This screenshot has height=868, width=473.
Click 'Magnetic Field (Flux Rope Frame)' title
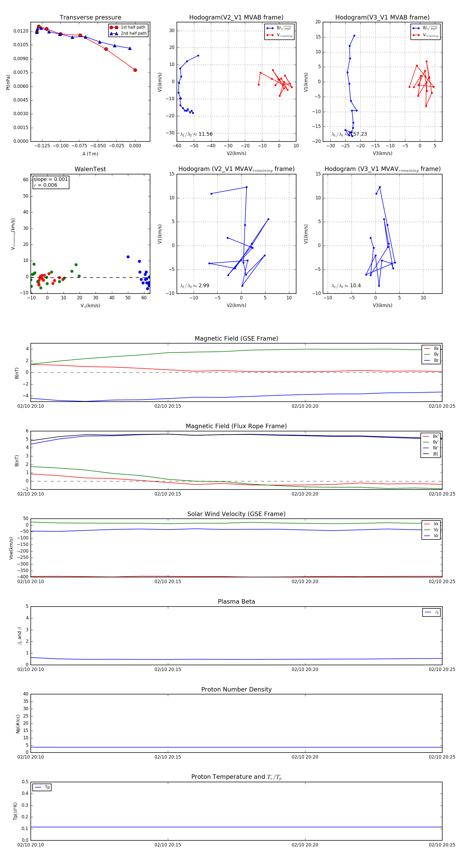[236, 426]
